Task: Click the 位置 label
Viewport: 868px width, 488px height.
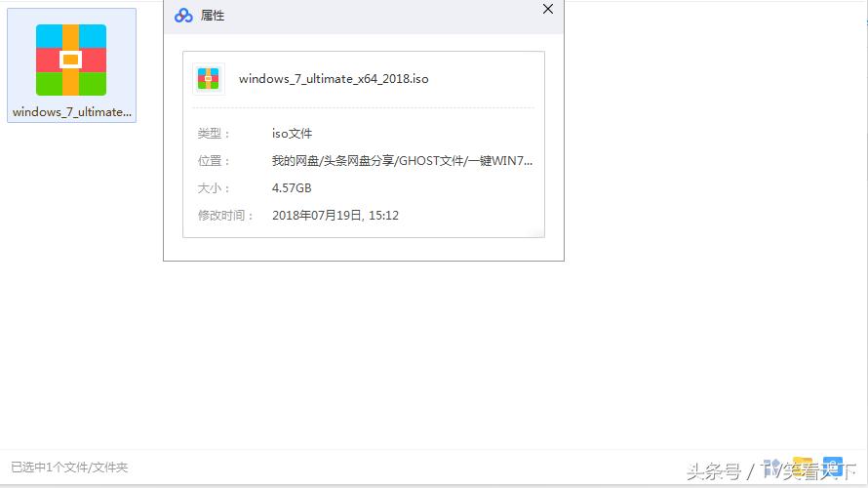Action: 214,161
